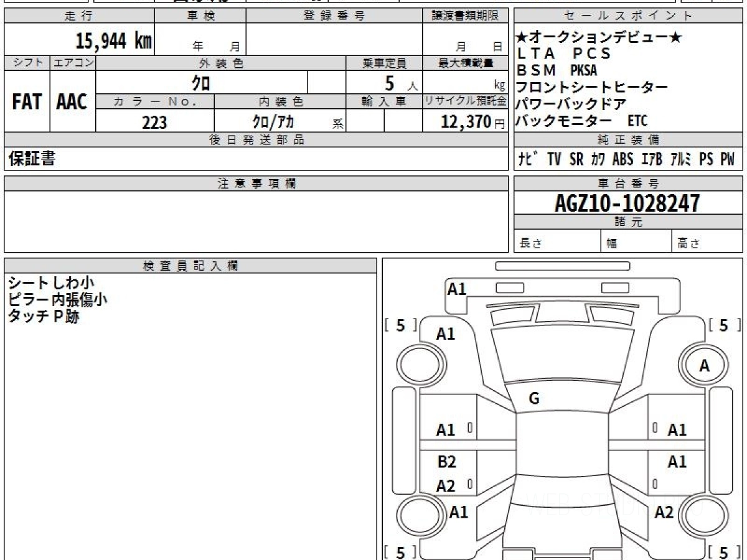Click the クロ exterior colour value
Viewport: 747px width, 560px height.
[x=201, y=82]
